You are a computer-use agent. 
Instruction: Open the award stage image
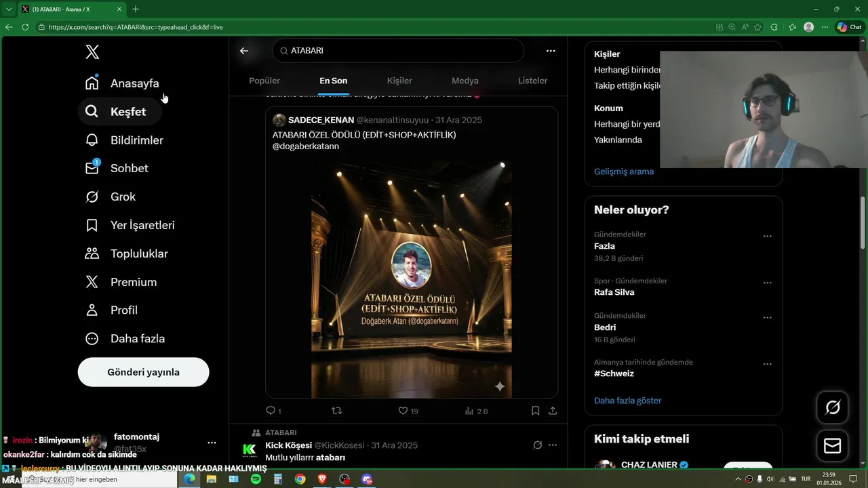point(412,279)
